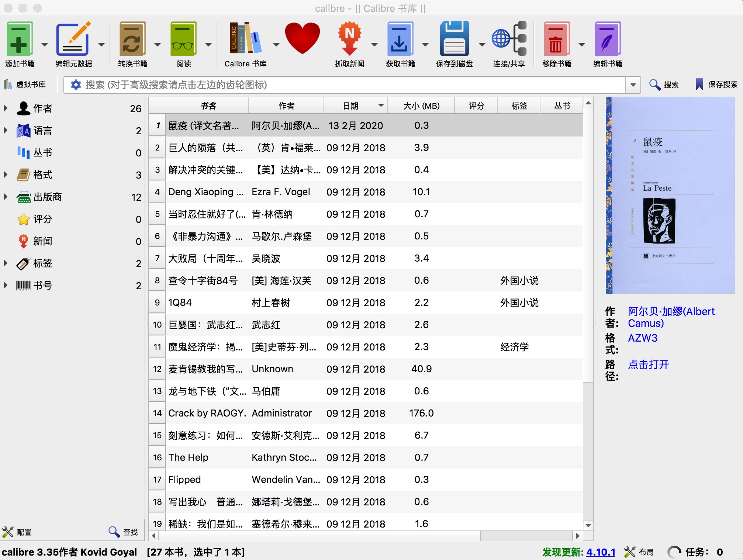The height and width of the screenshot is (560, 743).
Task: Click the AZW3 format link
Action: tap(642, 338)
